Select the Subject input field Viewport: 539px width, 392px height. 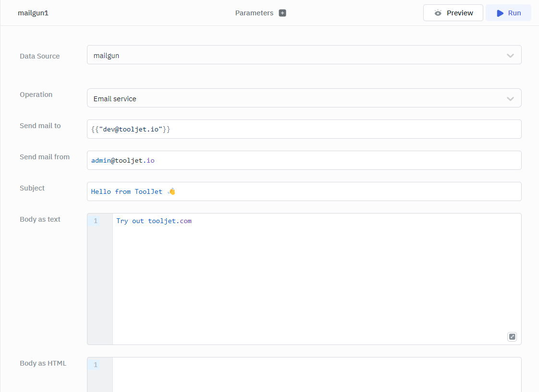(304, 192)
